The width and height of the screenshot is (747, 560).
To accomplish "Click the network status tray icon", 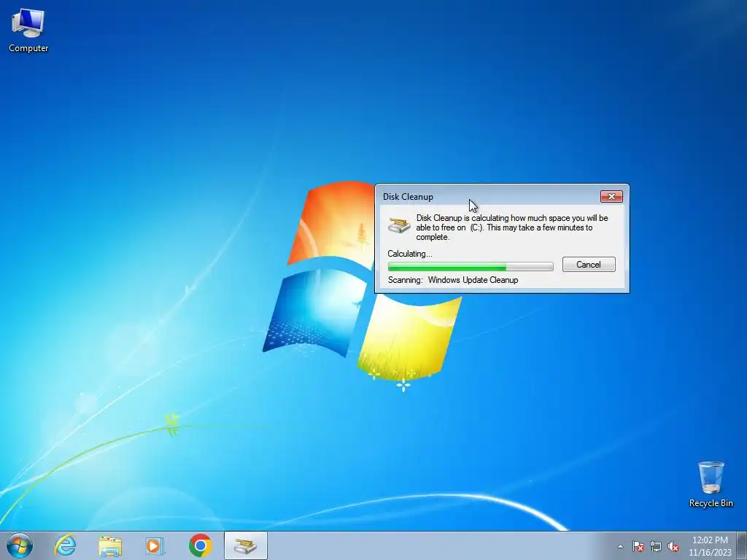I will pyautogui.click(x=656, y=546).
